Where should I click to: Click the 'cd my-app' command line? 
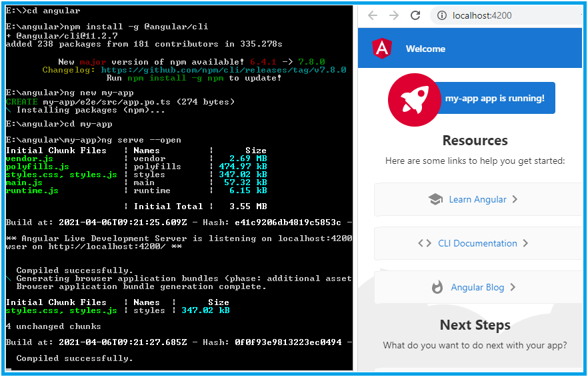(59, 124)
